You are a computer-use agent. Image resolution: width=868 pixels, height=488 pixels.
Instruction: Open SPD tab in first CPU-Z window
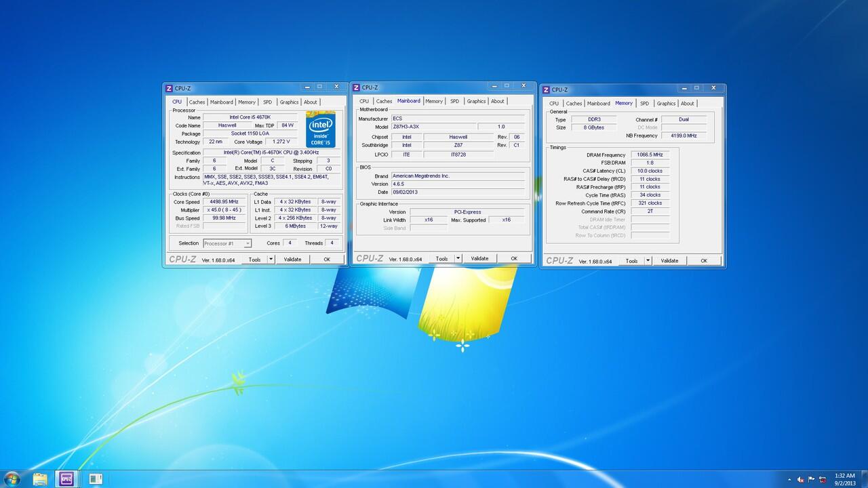click(x=267, y=102)
